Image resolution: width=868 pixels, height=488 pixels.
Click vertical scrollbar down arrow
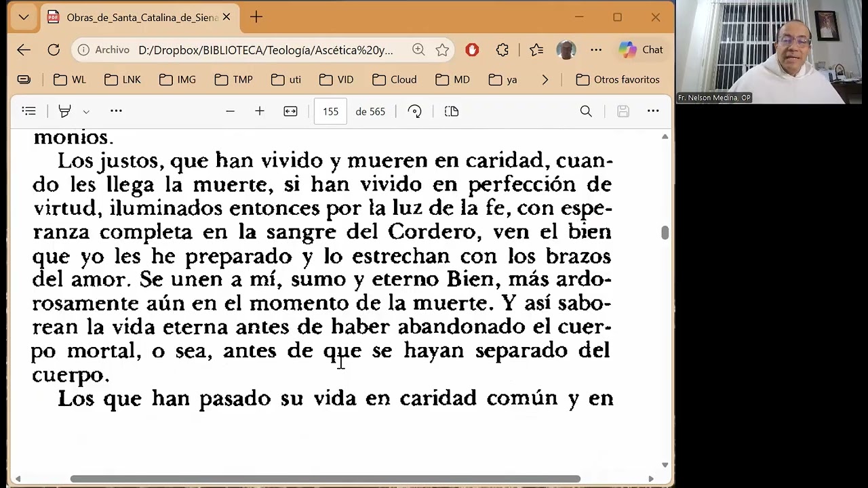tap(665, 465)
